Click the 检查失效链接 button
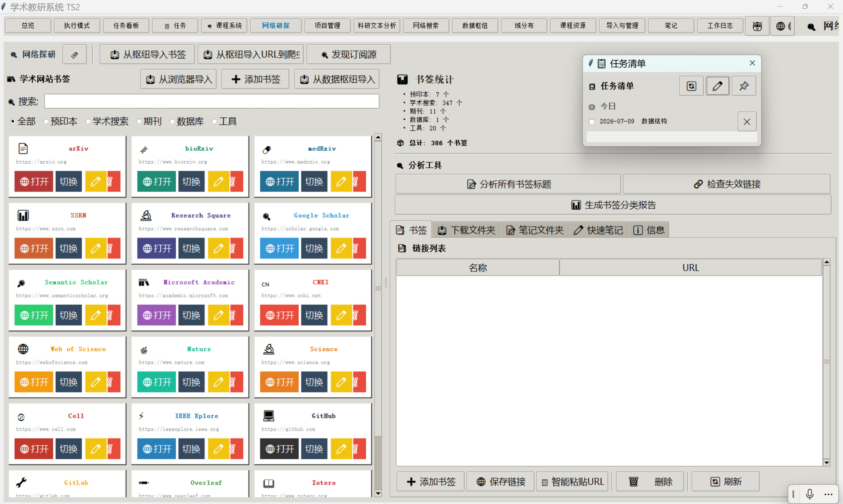 coord(727,184)
